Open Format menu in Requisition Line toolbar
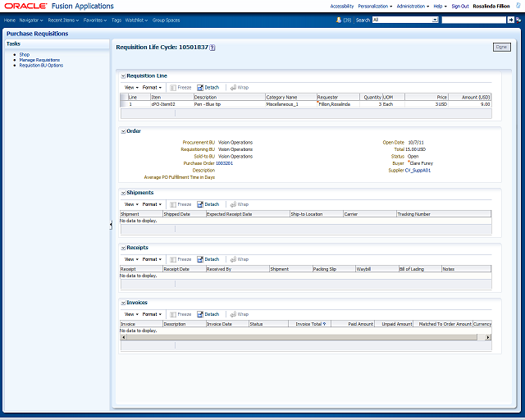525x420 pixels. tap(152, 88)
